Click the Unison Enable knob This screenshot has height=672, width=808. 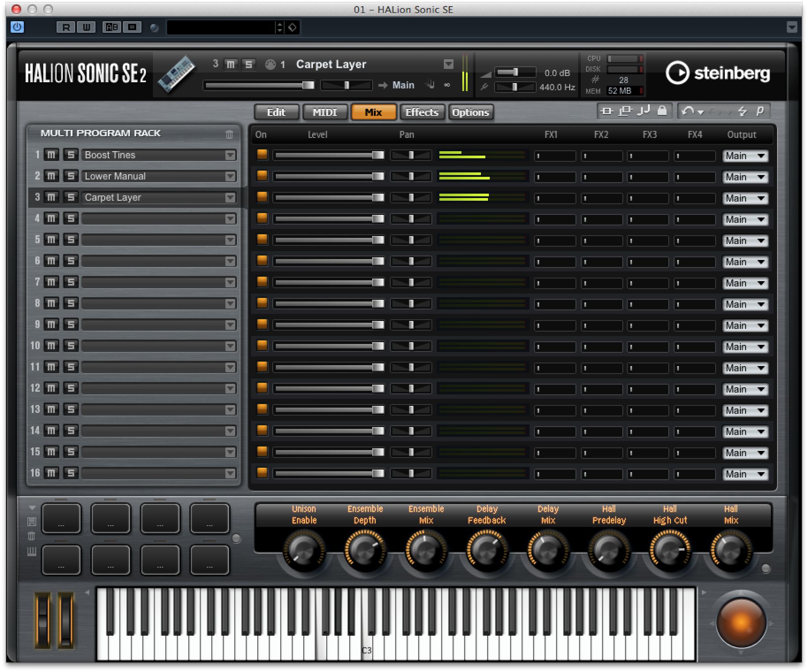[x=304, y=550]
